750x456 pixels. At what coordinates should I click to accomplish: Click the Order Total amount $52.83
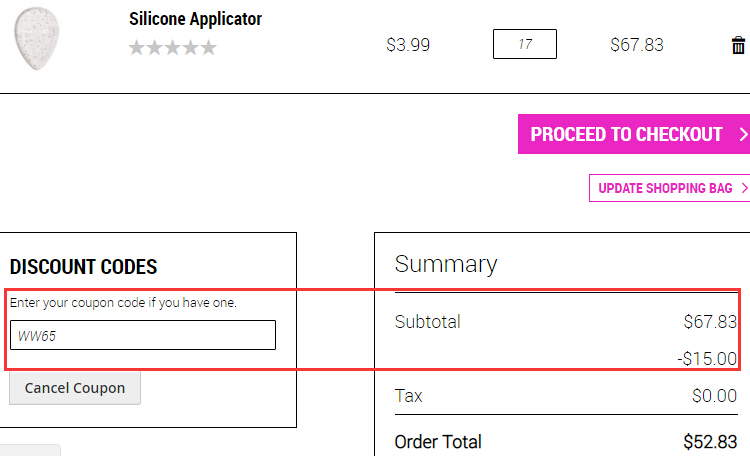[x=710, y=442]
